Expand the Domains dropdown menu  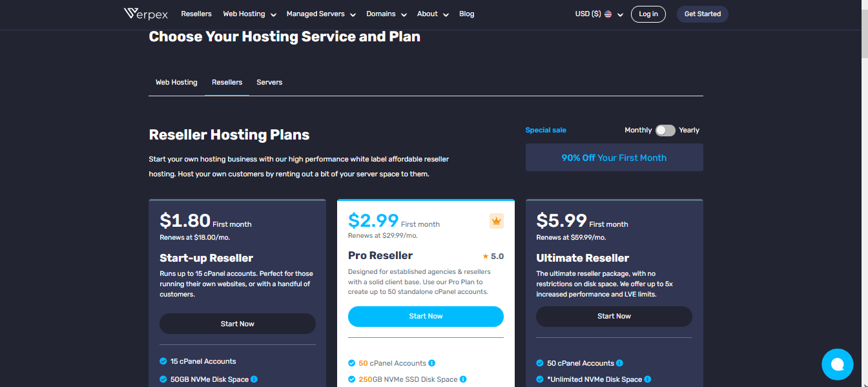click(x=386, y=14)
